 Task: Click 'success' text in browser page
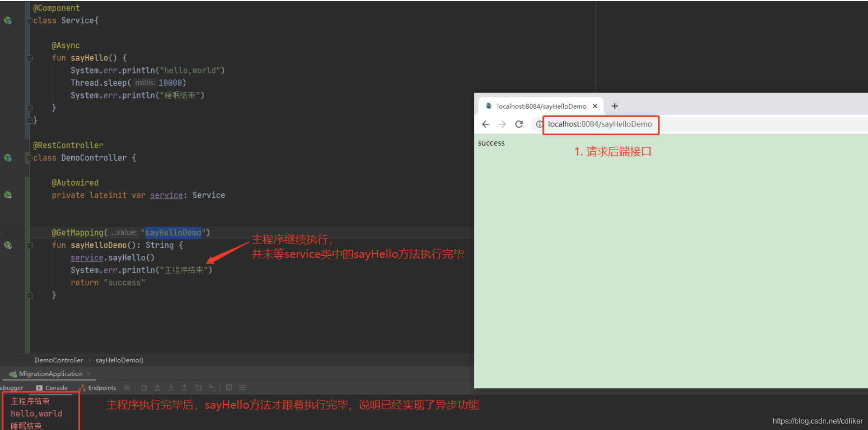click(491, 143)
